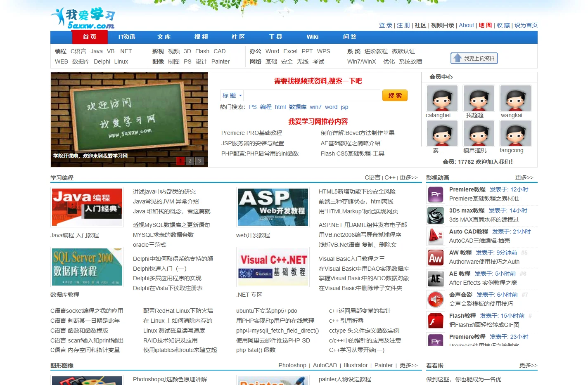Image resolution: width=588 pixels, height=385 pixels.
Task: View member 模界撞机 avatar
Action: 479,133
